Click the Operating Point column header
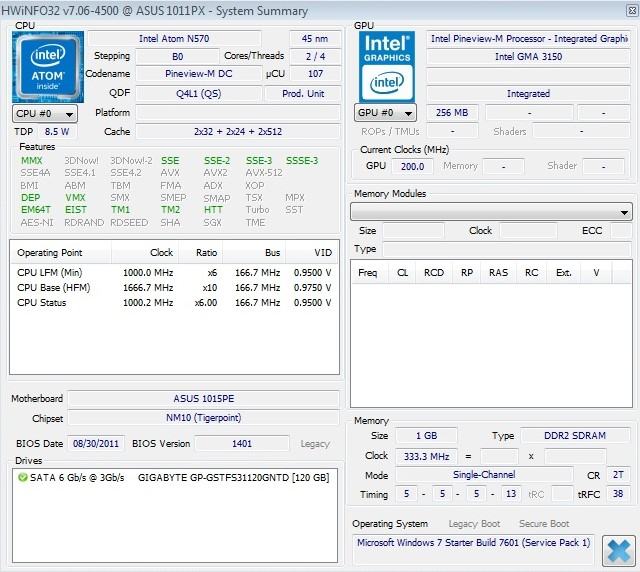Viewport: 640px width, 572px height. point(60,253)
